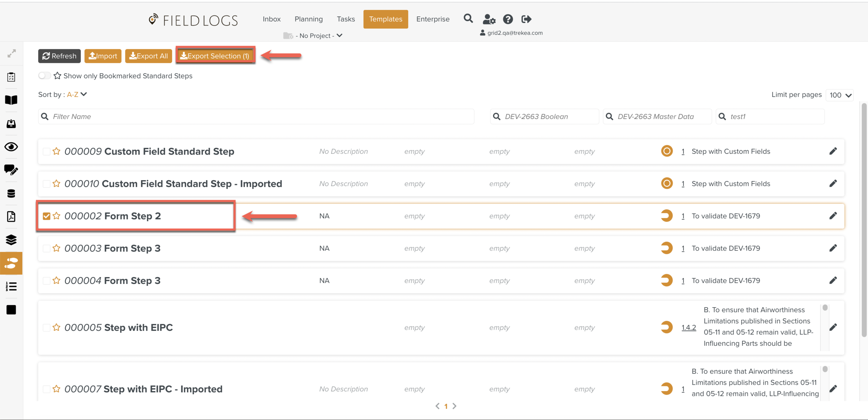Viewport: 868px width, 420px height.
Task: Open the black square icon in sidebar
Action: [x=11, y=310]
